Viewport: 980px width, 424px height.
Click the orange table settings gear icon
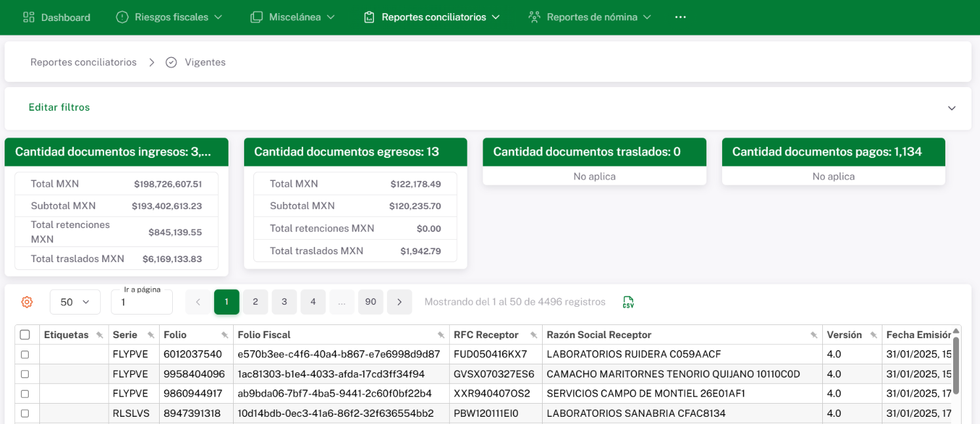pos(27,302)
